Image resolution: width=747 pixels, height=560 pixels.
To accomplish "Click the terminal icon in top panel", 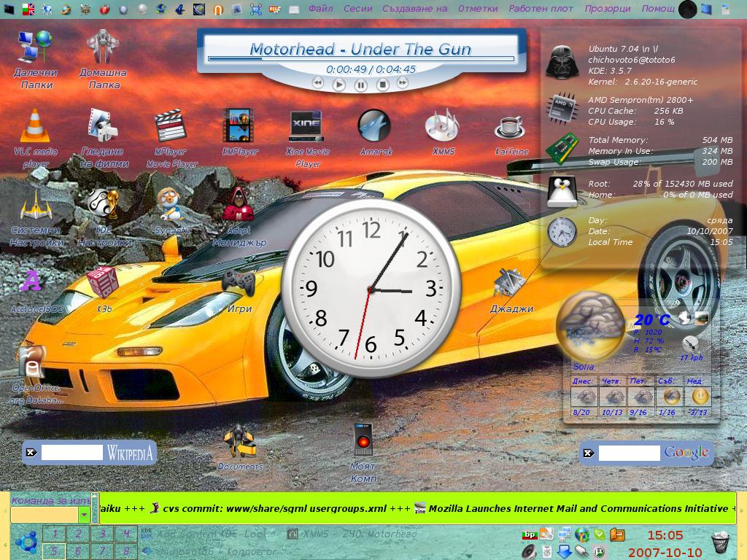I will pyautogui.click(x=9, y=9).
